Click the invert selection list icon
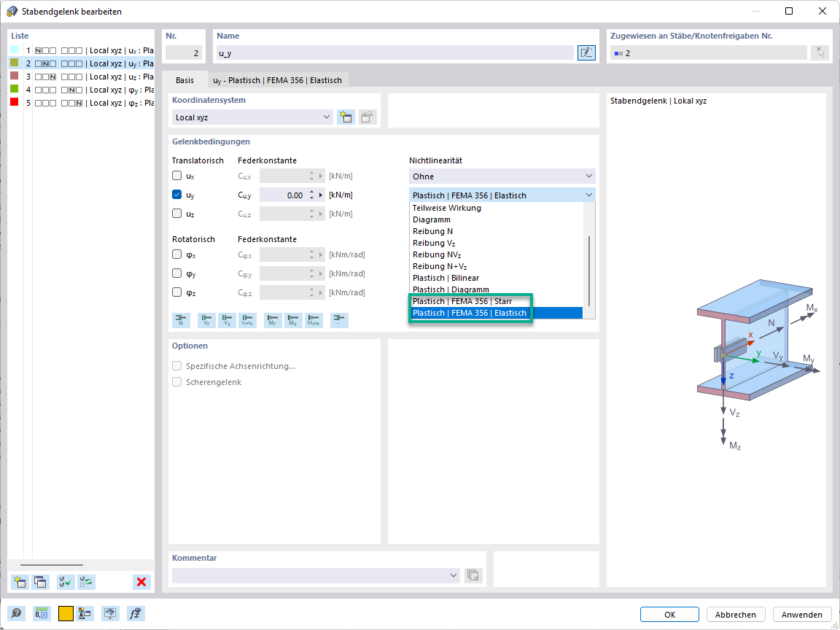The width and height of the screenshot is (840, 630). click(86, 582)
